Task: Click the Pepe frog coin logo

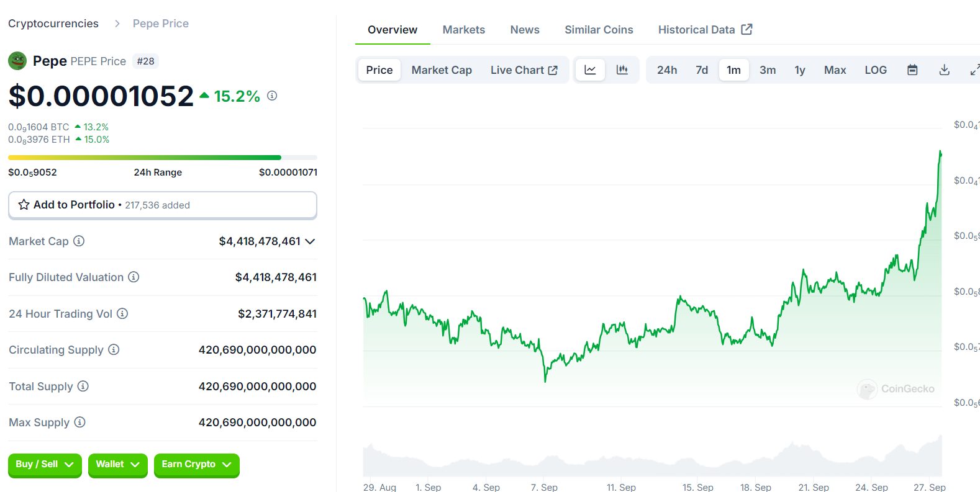Action: tap(17, 61)
